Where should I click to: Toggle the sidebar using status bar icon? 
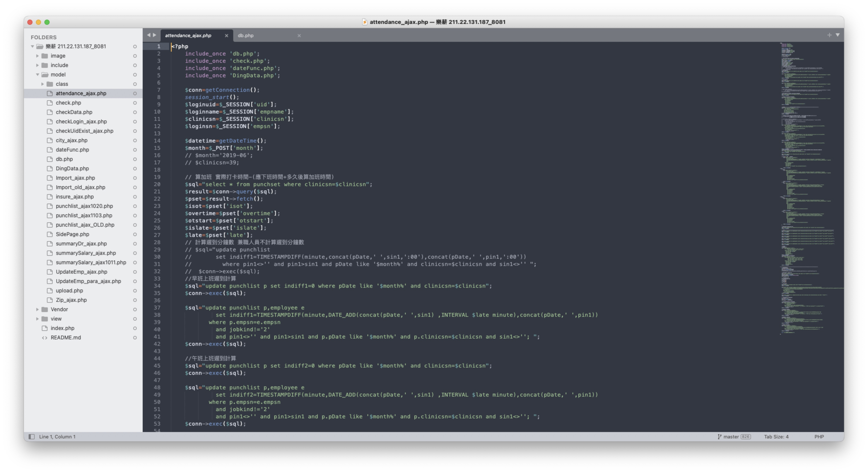pos(32,437)
